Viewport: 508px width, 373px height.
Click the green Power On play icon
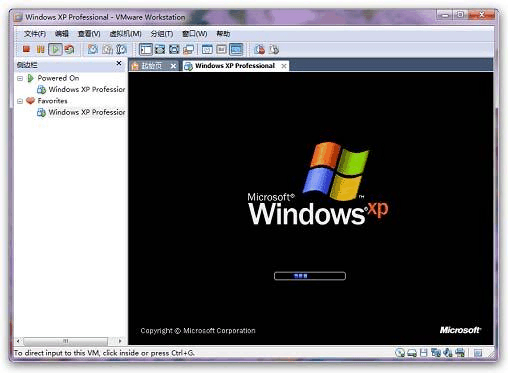tap(55, 49)
